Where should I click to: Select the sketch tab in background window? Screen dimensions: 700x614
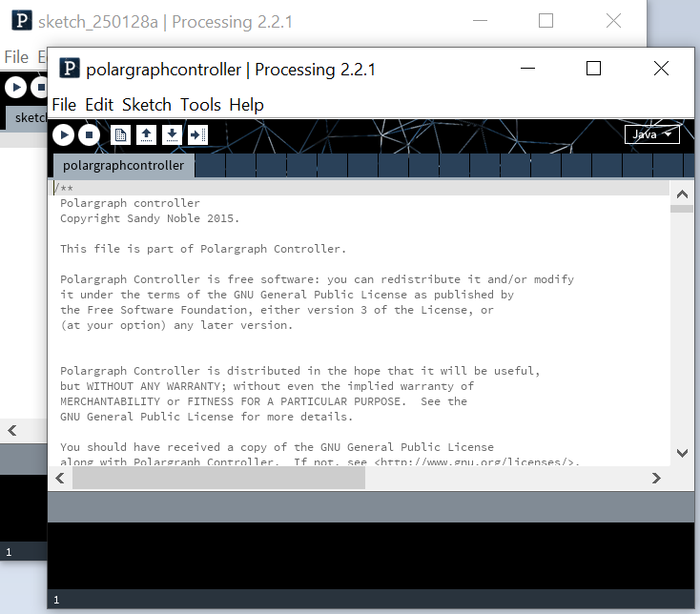(x=27, y=118)
